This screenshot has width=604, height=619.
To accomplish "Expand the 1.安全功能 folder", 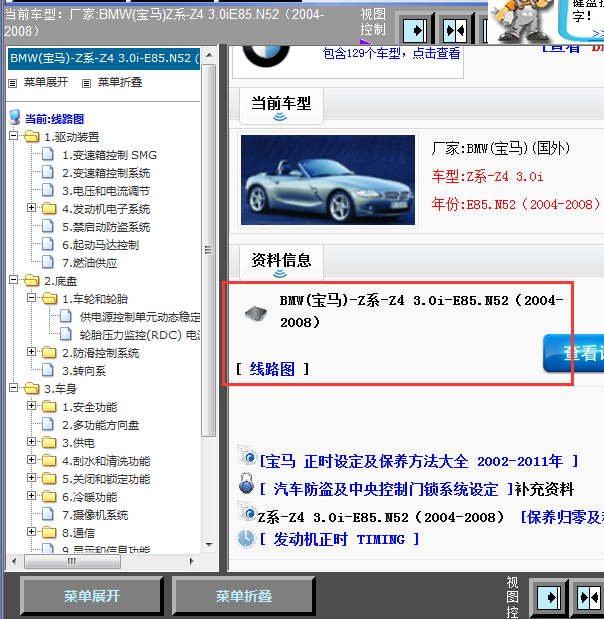I will tap(32, 406).
